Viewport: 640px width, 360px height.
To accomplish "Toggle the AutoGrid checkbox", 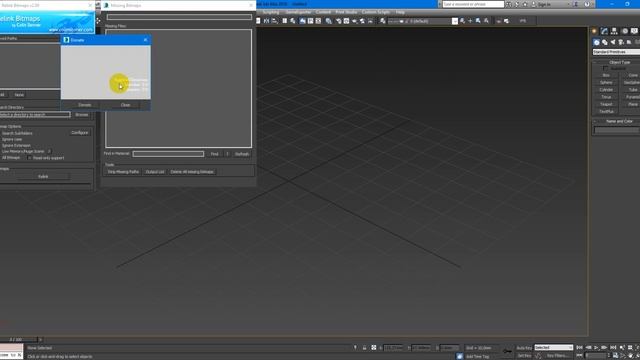I will [x=605, y=69].
